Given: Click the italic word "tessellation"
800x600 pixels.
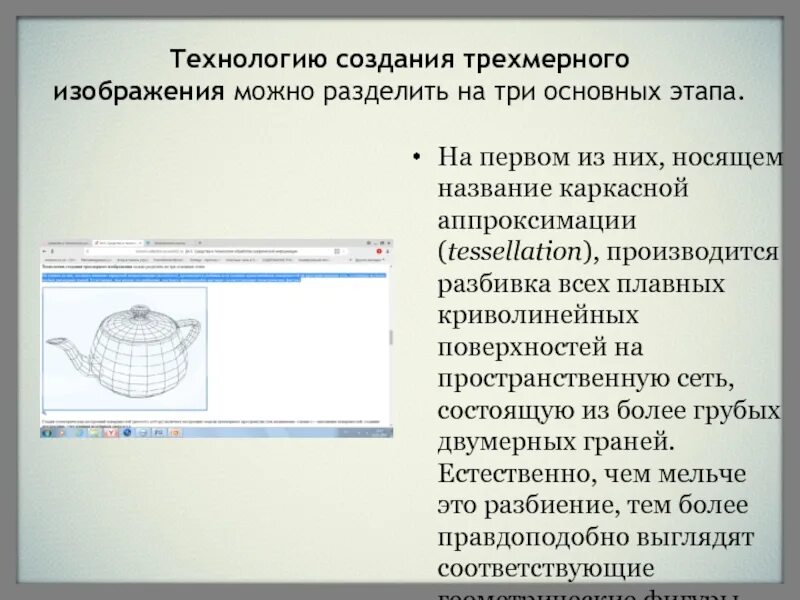Looking at the screenshot, I should [514, 252].
